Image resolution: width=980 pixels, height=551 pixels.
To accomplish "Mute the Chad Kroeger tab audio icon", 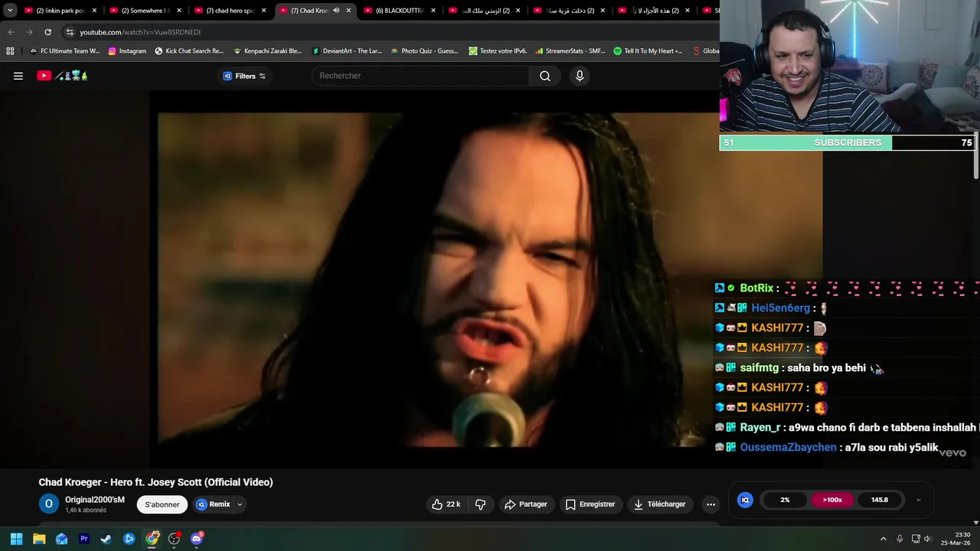I will pos(336,11).
